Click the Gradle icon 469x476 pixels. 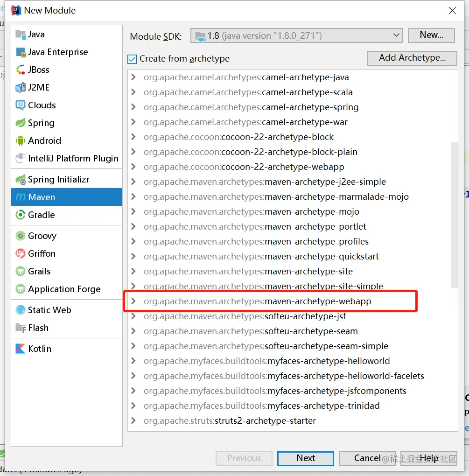tap(21, 215)
